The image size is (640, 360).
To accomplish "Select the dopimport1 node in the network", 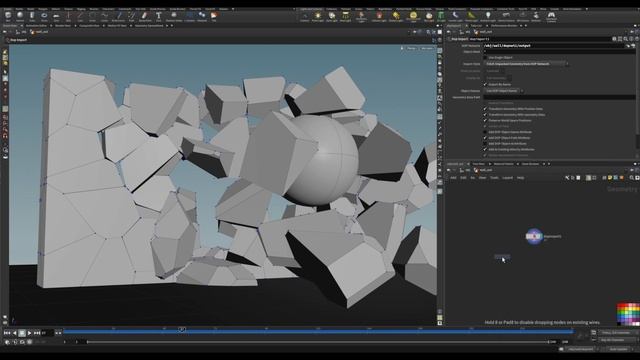I will pos(534,236).
